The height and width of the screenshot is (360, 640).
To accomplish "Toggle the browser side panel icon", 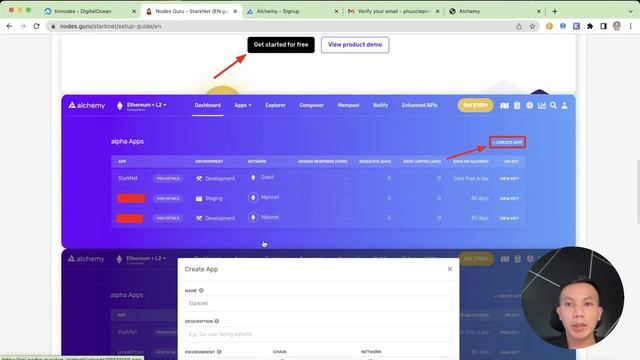I will pos(603,26).
